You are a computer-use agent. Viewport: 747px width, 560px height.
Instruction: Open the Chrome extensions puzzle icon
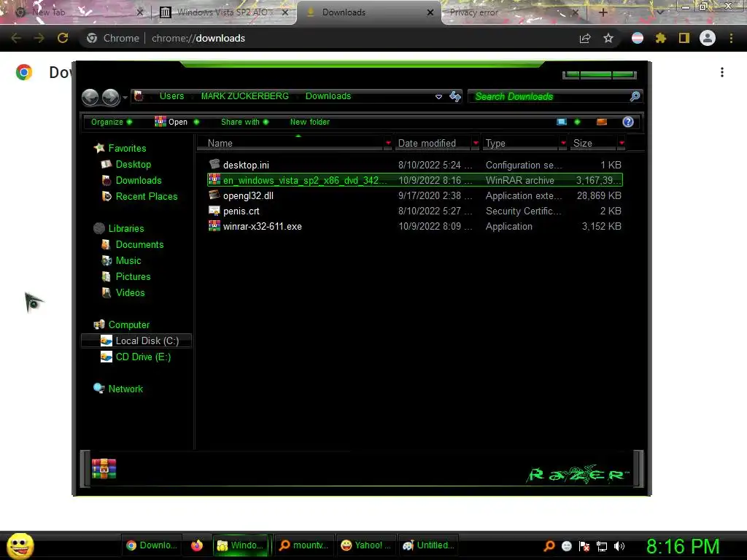coord(660,38)
